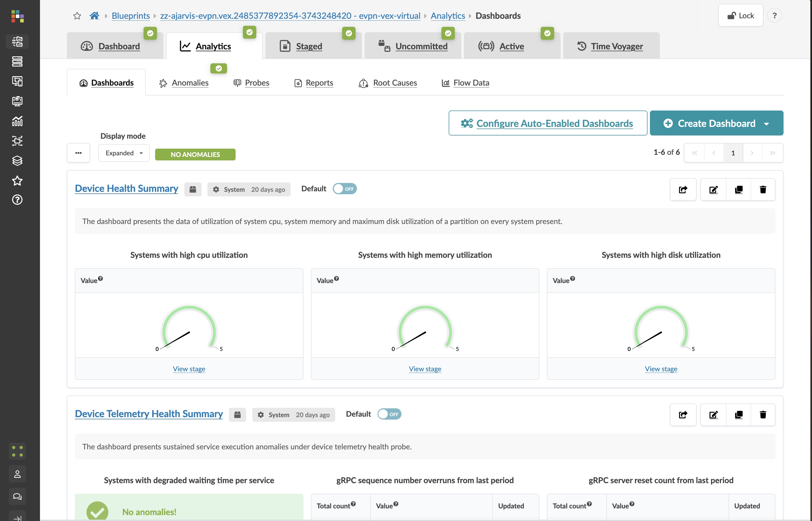The image size is (812, 521).
Task: Open the Anomalies tab
Action: [x=190, y=83]
